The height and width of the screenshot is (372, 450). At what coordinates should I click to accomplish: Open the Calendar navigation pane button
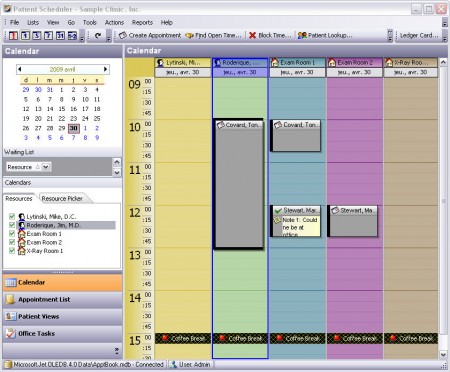point(62,283)
